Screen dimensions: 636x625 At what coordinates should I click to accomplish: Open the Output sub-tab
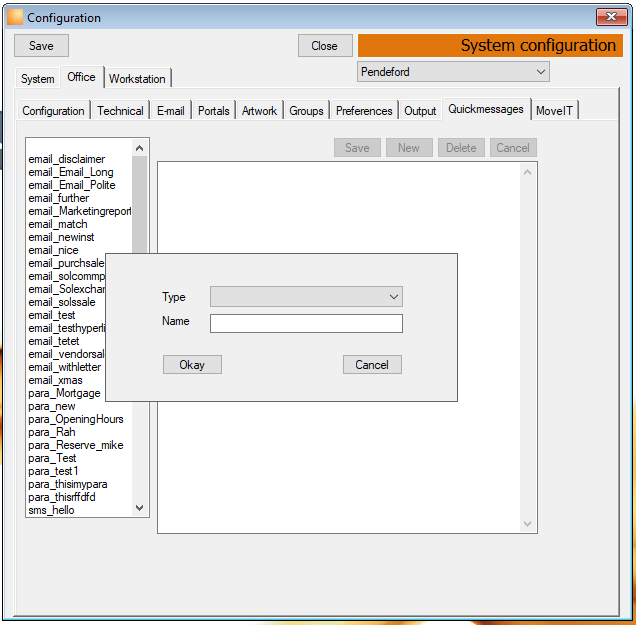tap(420, 111)
